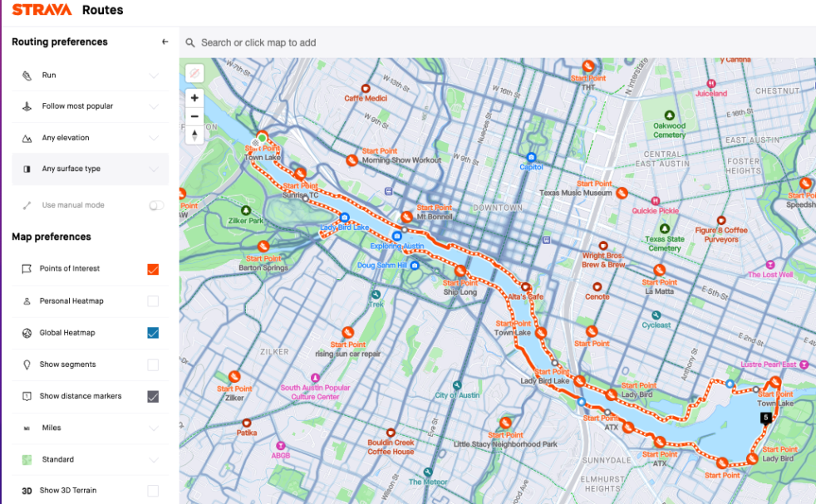The width and height of the screenshot is (816, 504).
Task: Collapse the Routing preferences panel
Action: tap(165, 41)
